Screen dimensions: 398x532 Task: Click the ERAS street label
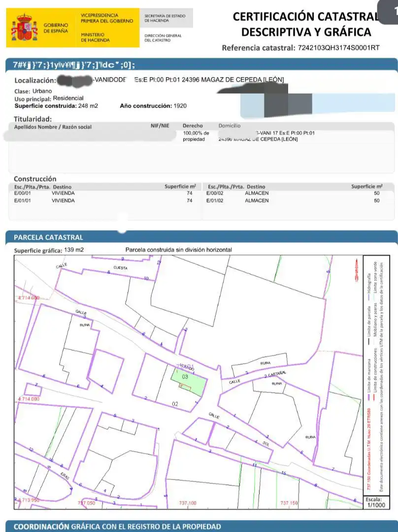click(x=65, y=476)
